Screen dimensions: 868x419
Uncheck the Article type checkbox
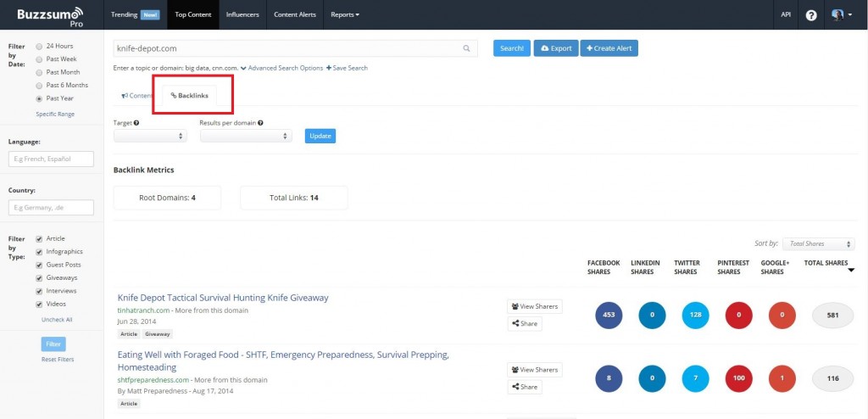[x=39, y=239]
